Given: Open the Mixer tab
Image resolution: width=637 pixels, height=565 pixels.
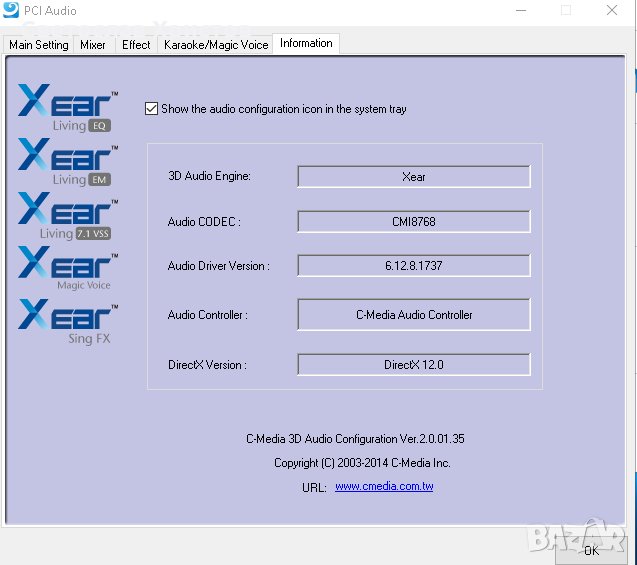Looking at the screenshot, I should point(93,45).
